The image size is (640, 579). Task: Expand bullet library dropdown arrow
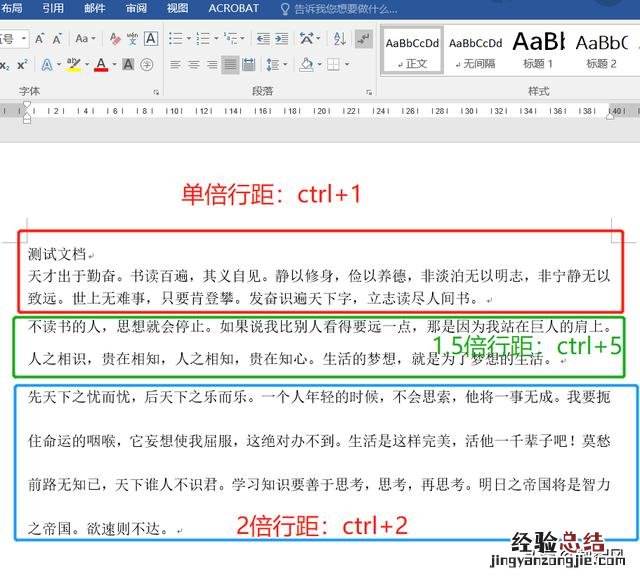tap(189, 39)
